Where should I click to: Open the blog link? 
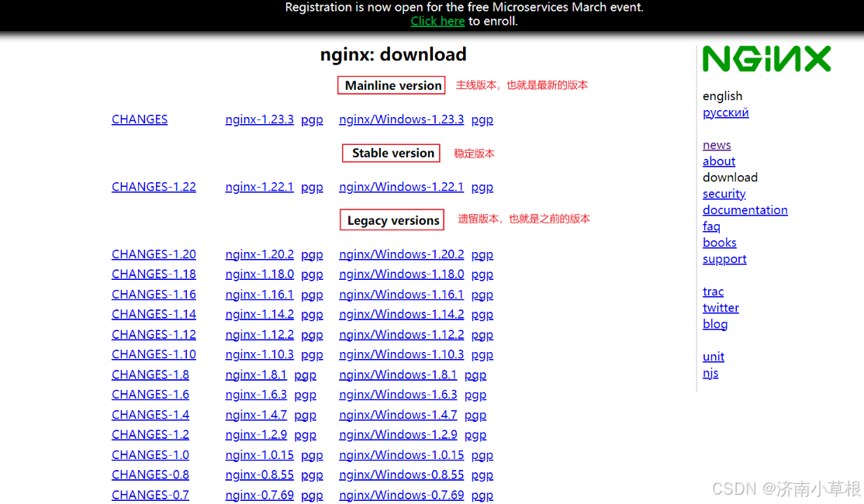[715, 324]
